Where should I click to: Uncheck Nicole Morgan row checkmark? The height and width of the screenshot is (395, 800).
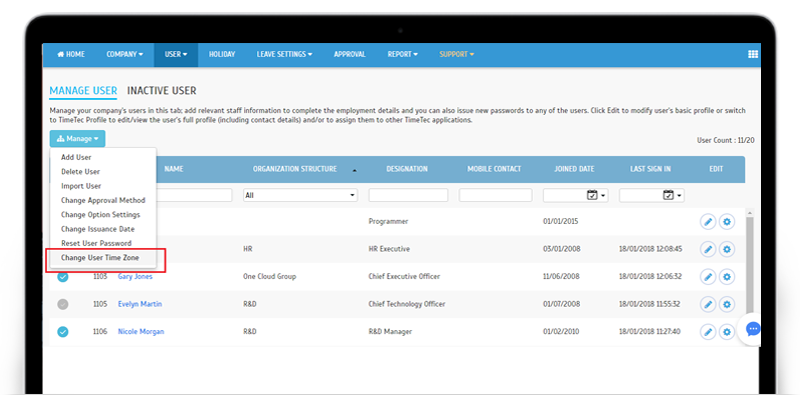pos(63,332)
